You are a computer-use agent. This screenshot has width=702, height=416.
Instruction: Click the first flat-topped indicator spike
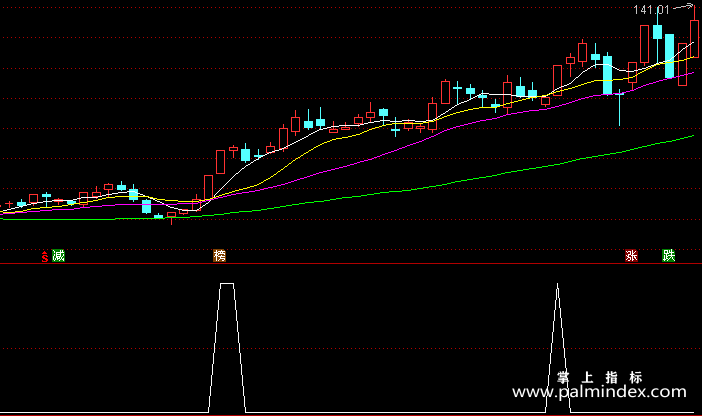227,347
